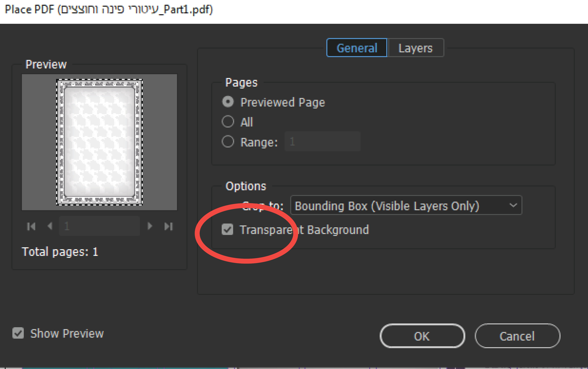This screenshot has height=369, width=588.
Task: Switch to the Layers tab
Action: tap(415, 48)
